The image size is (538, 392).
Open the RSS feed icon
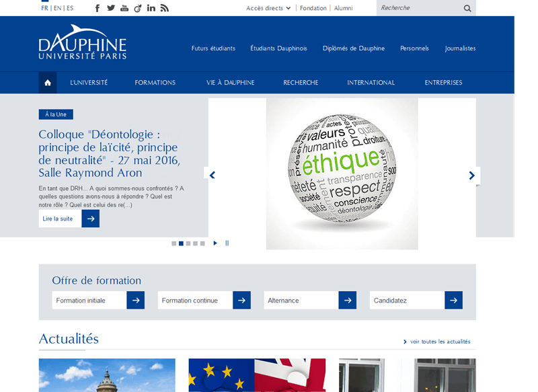pos(165,8)
